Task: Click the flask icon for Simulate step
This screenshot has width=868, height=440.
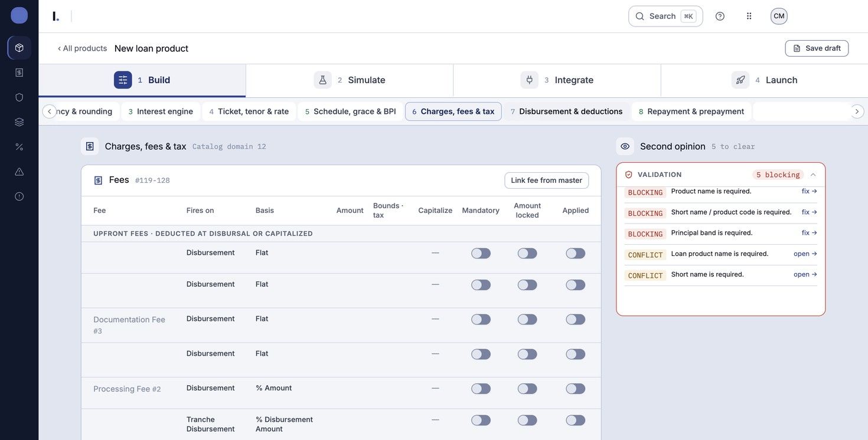Action: 322,80
